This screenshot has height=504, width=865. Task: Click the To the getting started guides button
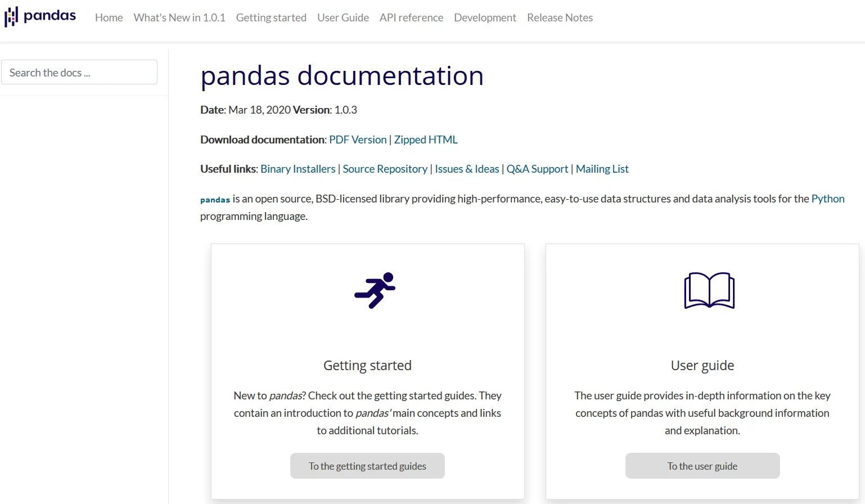click(x=367, y=466)
